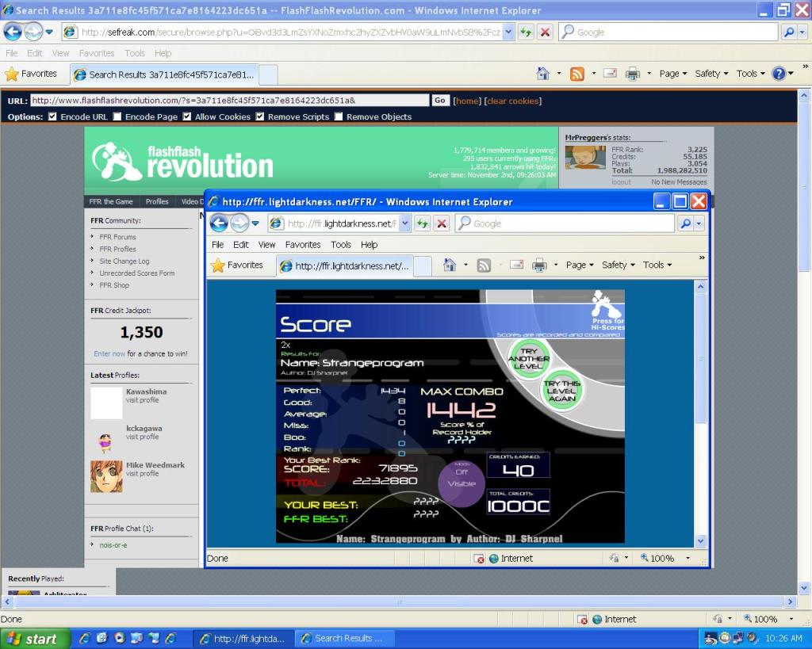Click popup blocker icon in main status bar
The width and height of the screenshot is (812, 649).
coord(582,620)
